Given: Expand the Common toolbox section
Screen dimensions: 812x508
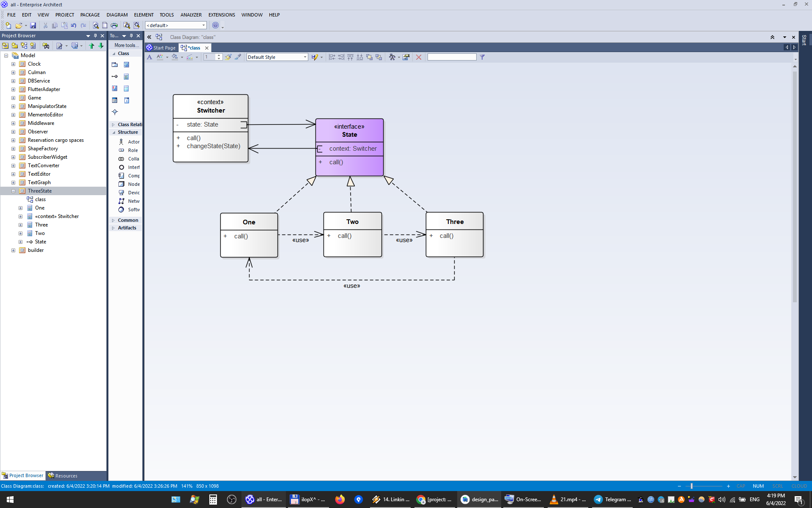Looking at the screenshot, I should [128, 220].
